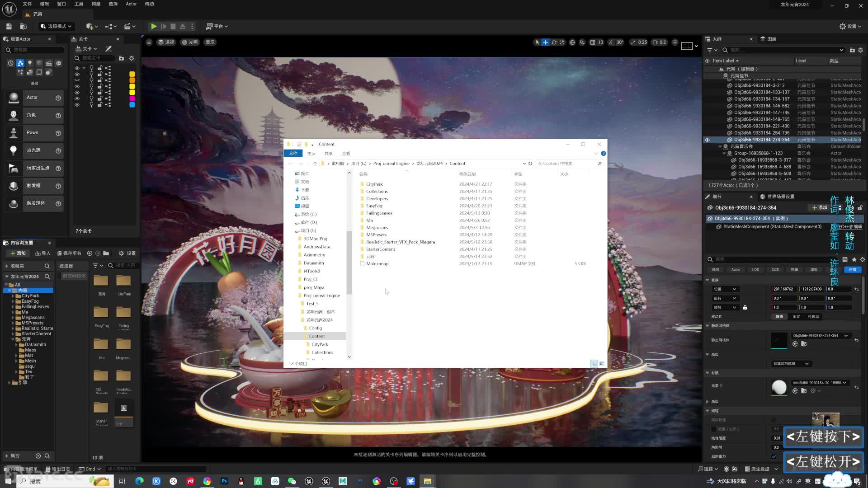Click the save level icon

[x=9, y=26]
